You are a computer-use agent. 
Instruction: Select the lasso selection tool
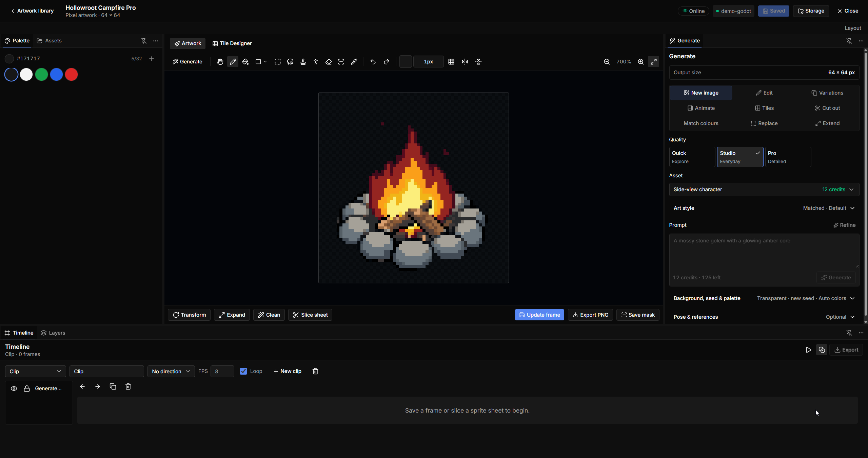pos(290,62)
